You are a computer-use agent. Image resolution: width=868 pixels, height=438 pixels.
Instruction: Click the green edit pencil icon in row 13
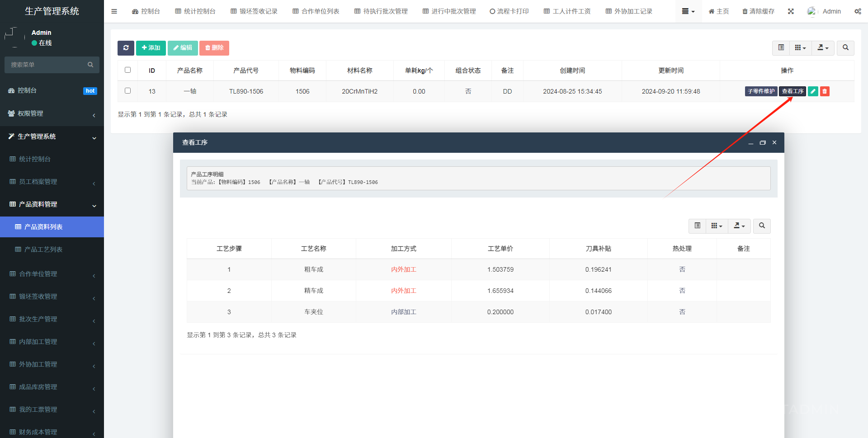813,91
